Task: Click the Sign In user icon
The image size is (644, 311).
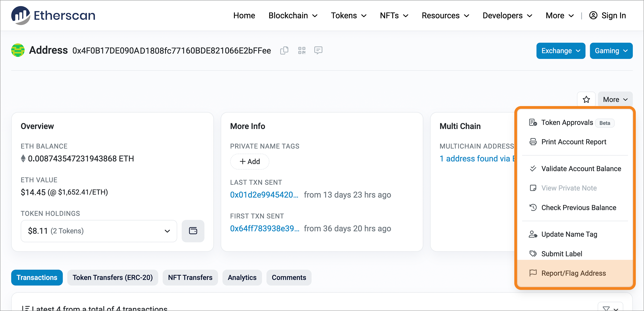Action: pyautogui.click(x=593, y=15)
